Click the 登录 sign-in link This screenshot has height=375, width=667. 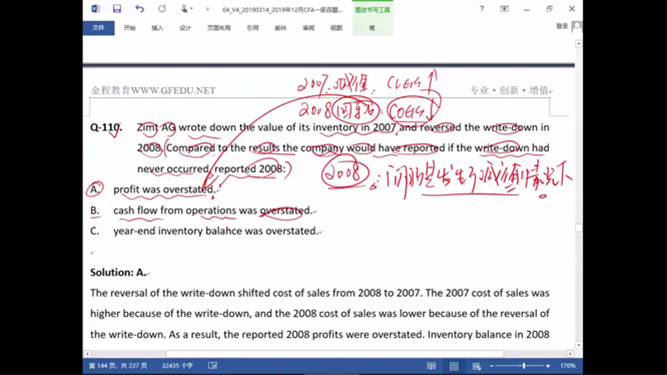(x=562, y=26)
